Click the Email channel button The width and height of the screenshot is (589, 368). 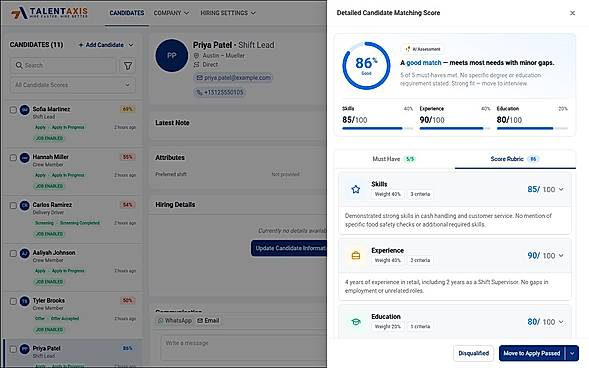[208, 321]
